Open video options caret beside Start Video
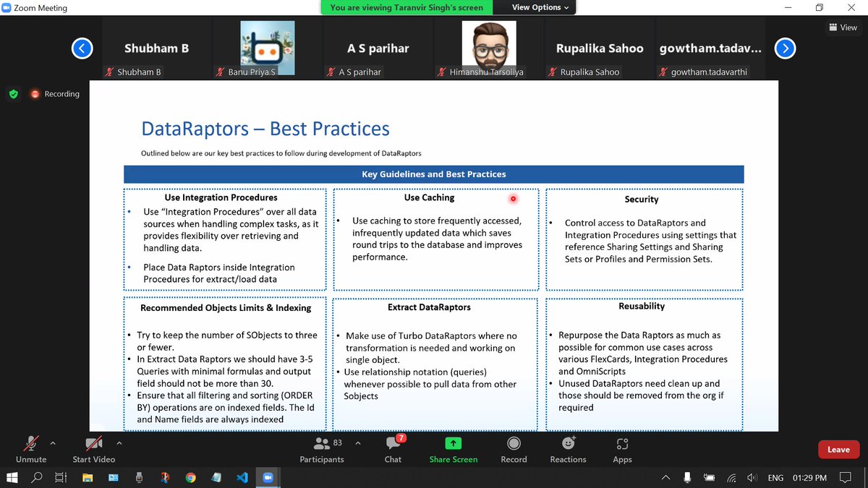Screen dimensions: 868x488 tap(119, 442)
